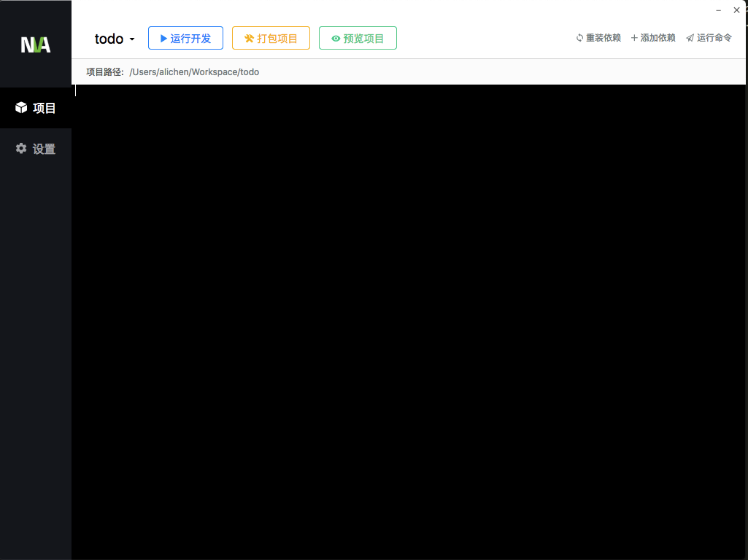Screen dimensions: 748x560
Task: Click the 打包项目 button
Action: pyautogui.click(x=271, y=38)
